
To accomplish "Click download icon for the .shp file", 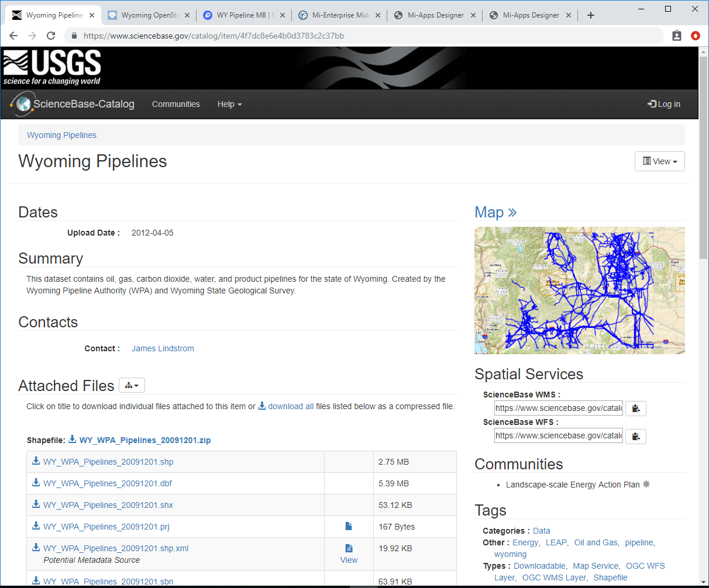I will point(36,461).
